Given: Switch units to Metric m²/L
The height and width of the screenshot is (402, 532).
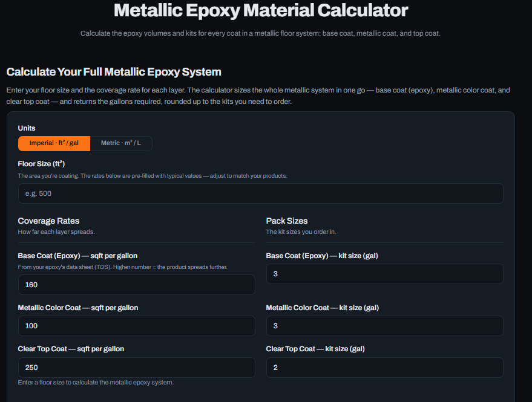Looking at the screenshot, I should [121, 143].
